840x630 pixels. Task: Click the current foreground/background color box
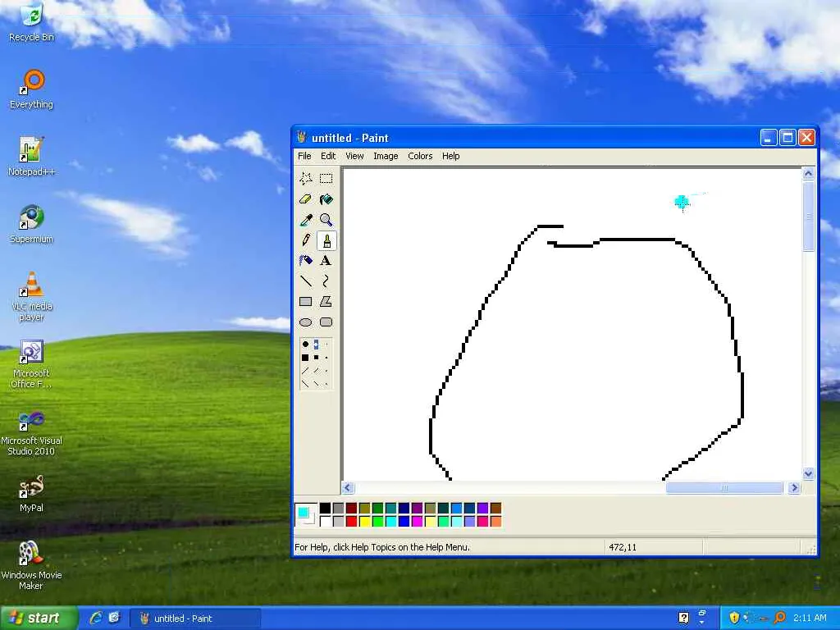306,515
